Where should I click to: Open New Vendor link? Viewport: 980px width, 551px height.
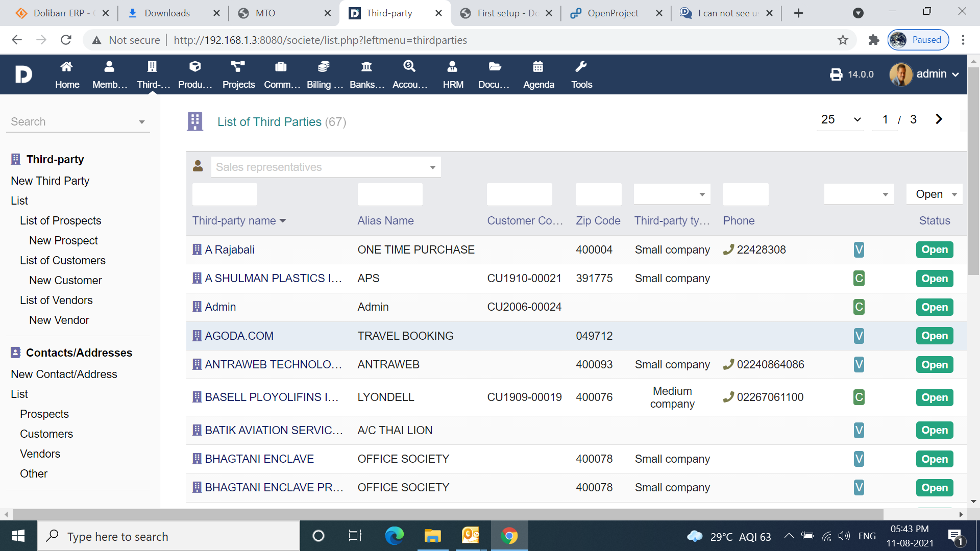click(x=59, y=320)
